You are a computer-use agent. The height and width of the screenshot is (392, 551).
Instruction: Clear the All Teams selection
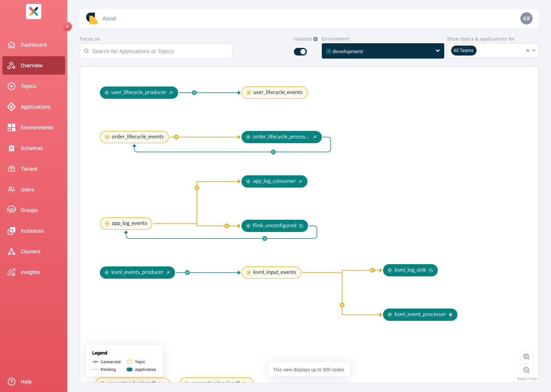[528, 51]
